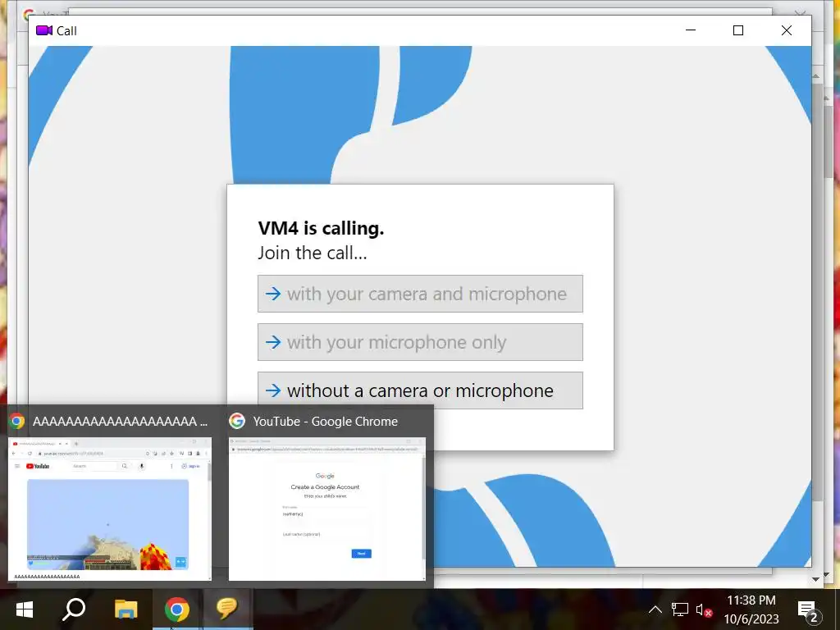Click the purple camera icon in Call title bar
Viewport: 840px width, 630px height.
pyautogui.click(x=44, y=30)
